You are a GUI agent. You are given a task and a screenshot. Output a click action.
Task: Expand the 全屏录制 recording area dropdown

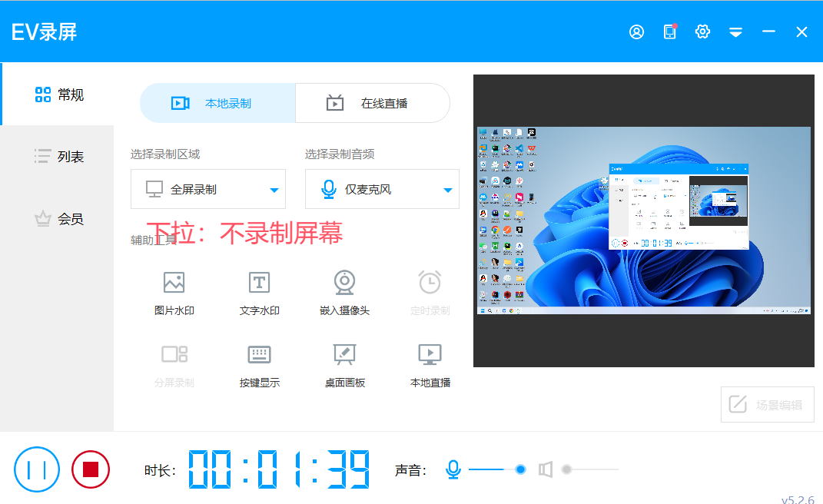tap(207, 189)
